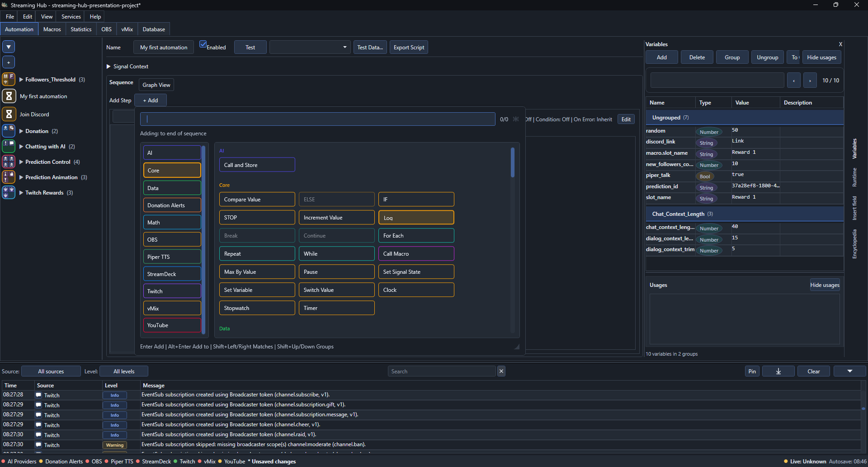
Task: Click the Donation Alerts status indicator
Action: click(61, 462)
